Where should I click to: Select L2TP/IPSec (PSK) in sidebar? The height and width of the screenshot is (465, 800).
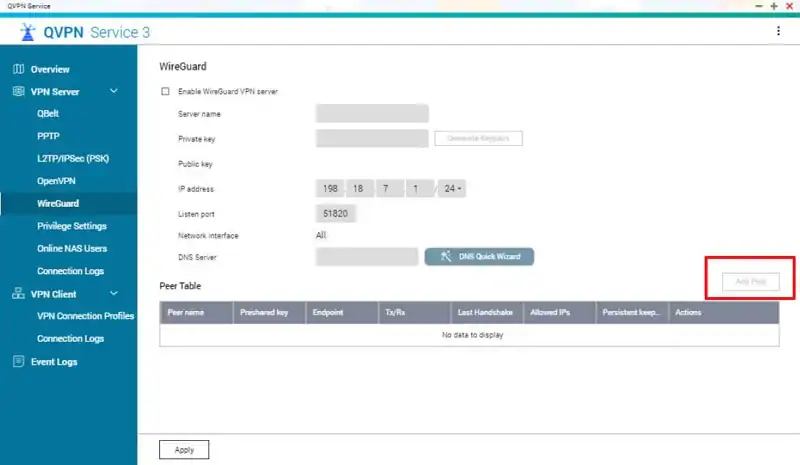(73, 159)
